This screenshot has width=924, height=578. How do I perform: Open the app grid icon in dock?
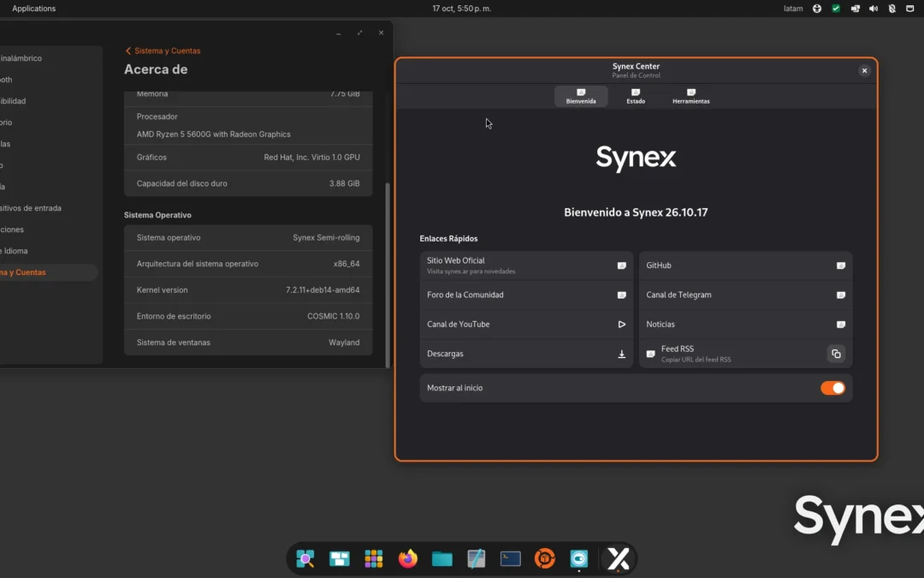[374, 558]
